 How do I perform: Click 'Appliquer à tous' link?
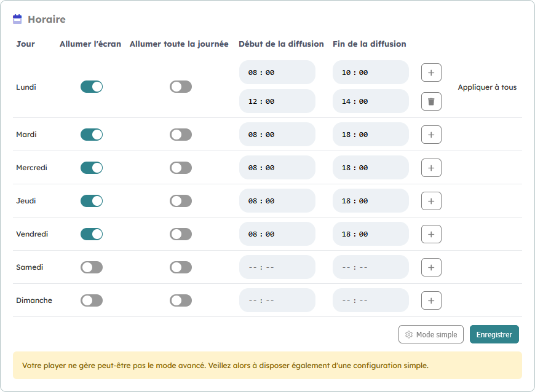487,87
